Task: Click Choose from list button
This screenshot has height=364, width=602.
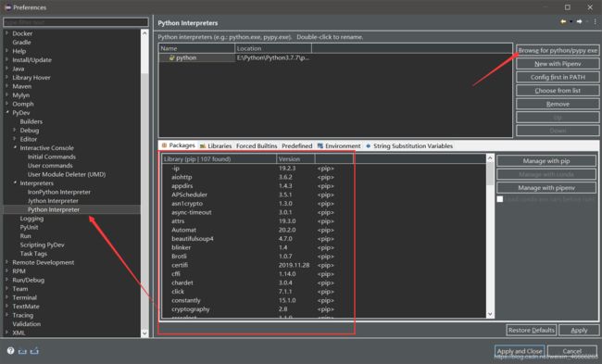Action: pos(558,91)
